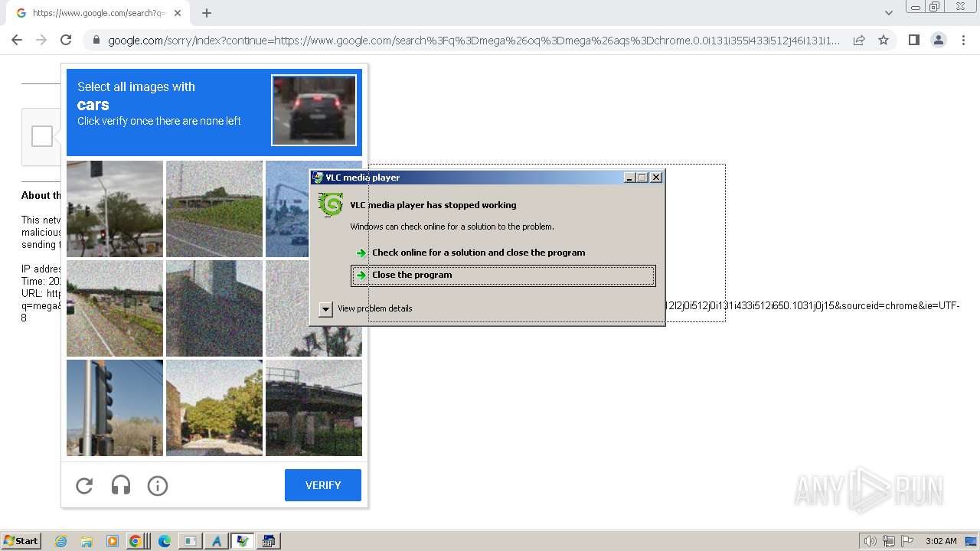980x551 pixels.
Task: Click system clock 3:02 AM
Action: point(941,541)
